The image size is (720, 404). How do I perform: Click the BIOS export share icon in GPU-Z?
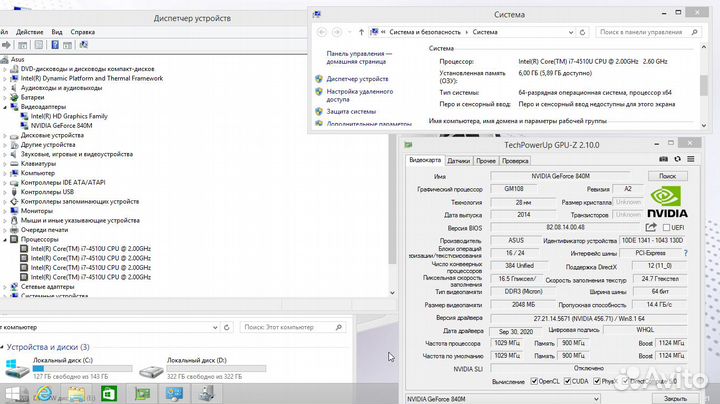point(651,227)
